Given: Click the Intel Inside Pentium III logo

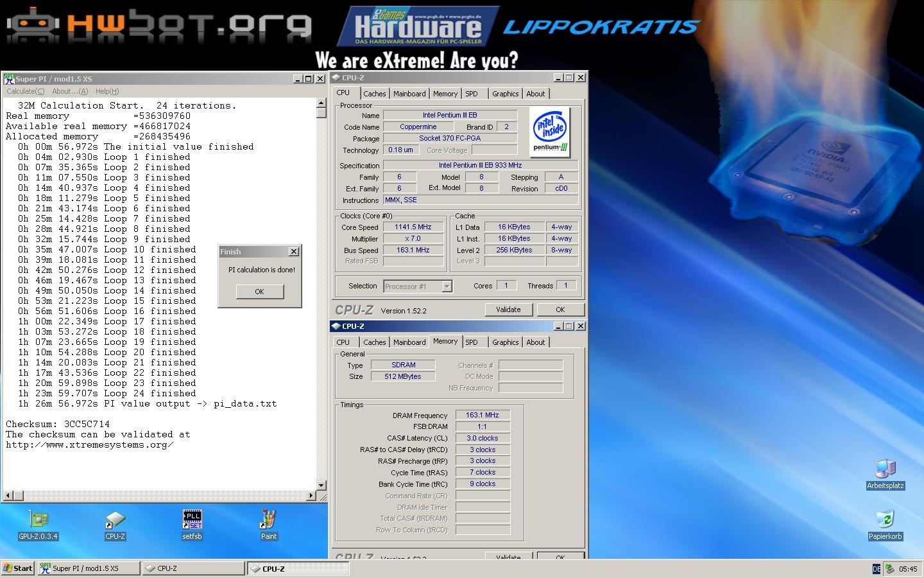Looking at the screenshot, I should (550, 132).
